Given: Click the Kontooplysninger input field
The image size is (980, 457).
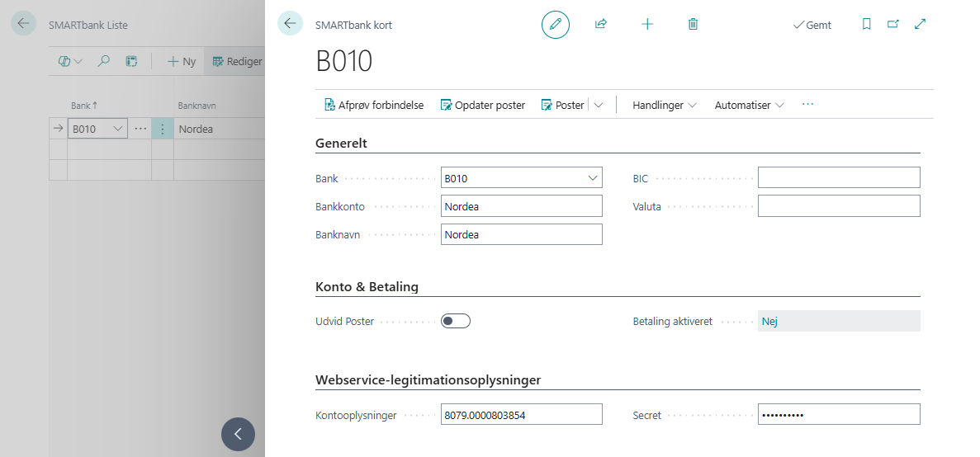Looking at the screenshot, I should click(x=521, y=415).
